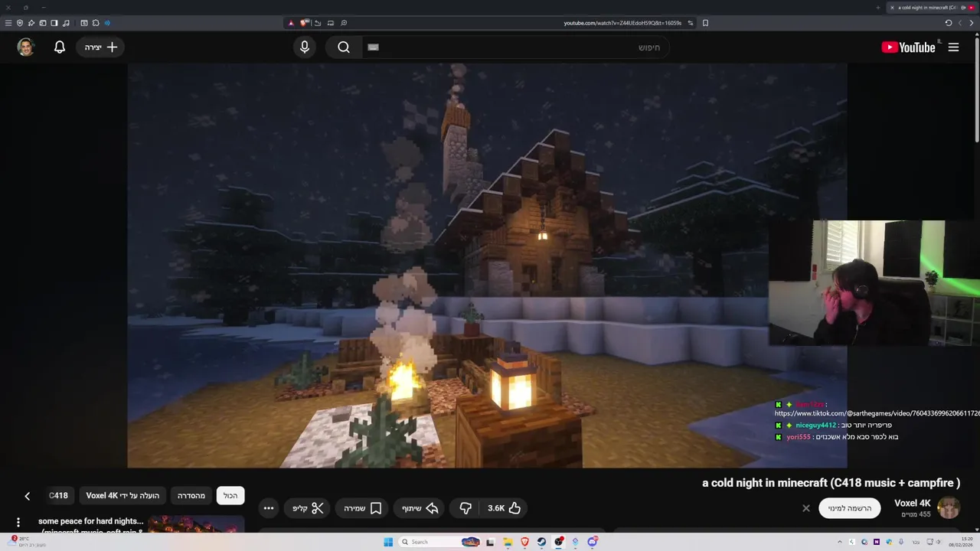The width and height of the screenshot is (980, 551).
Task: Open the keyboard icon in search box
Action: tap(374, 47)
